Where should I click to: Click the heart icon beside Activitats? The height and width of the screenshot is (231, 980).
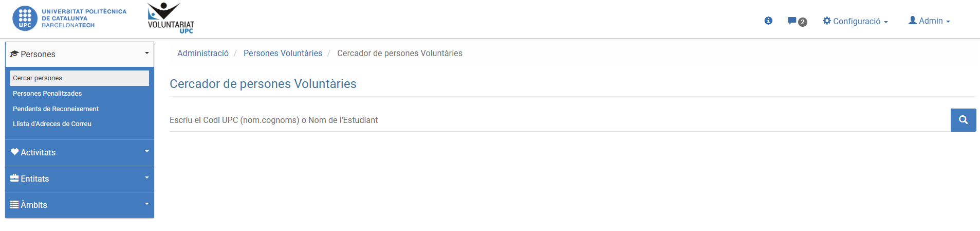tap(14, 152)
